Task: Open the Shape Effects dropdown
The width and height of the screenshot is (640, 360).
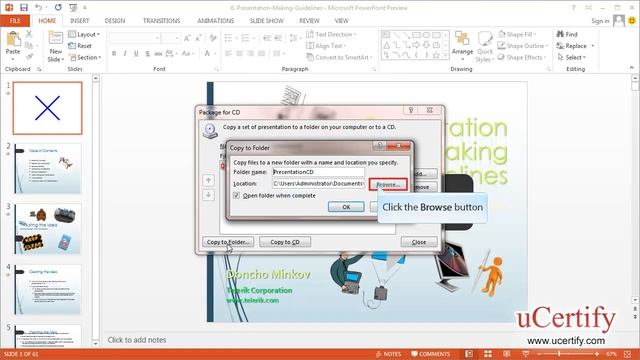Action: [x=522, y=58]
